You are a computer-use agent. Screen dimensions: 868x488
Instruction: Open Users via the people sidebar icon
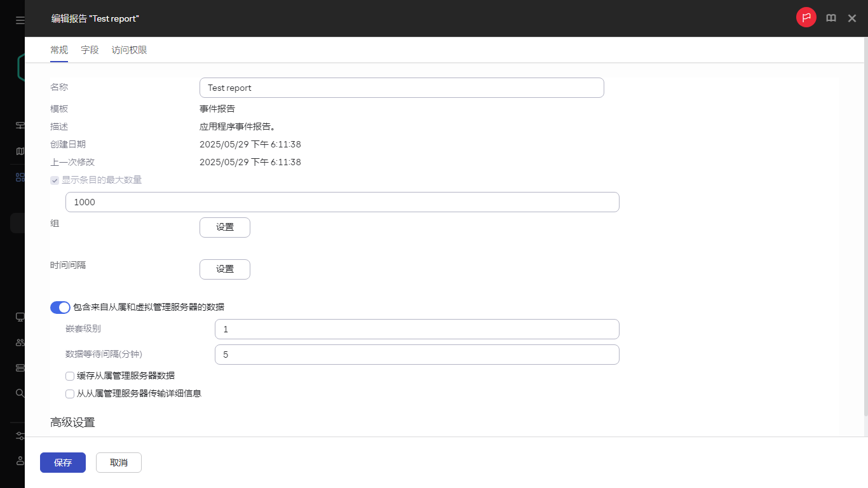[19, 342]
